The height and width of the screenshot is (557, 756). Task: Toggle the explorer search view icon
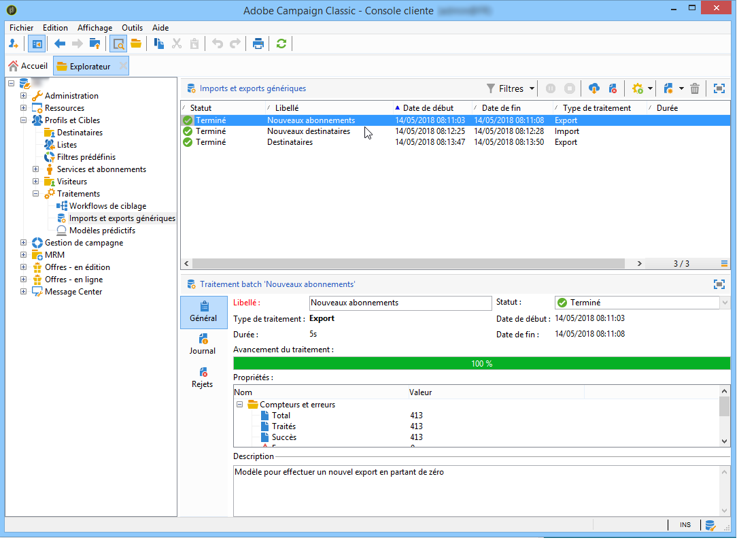tap(118, 44)
